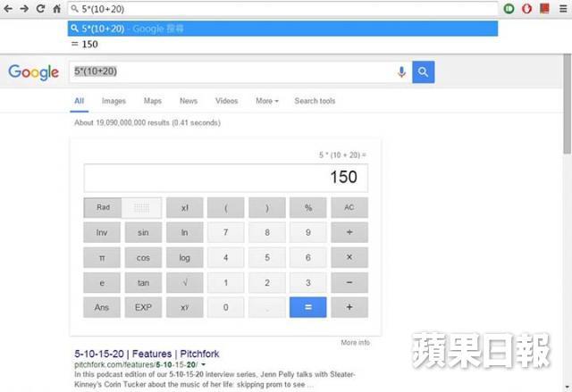572x392 pixels.
Task: Open the 5-10-15-20 Features Pitchfork result
Action: 147,354
